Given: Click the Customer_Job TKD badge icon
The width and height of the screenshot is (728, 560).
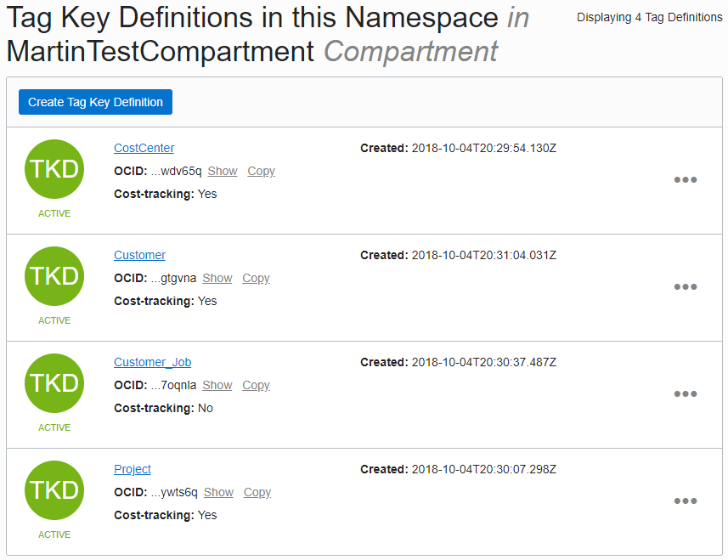Looking at the screenshot, I should 54,383.
